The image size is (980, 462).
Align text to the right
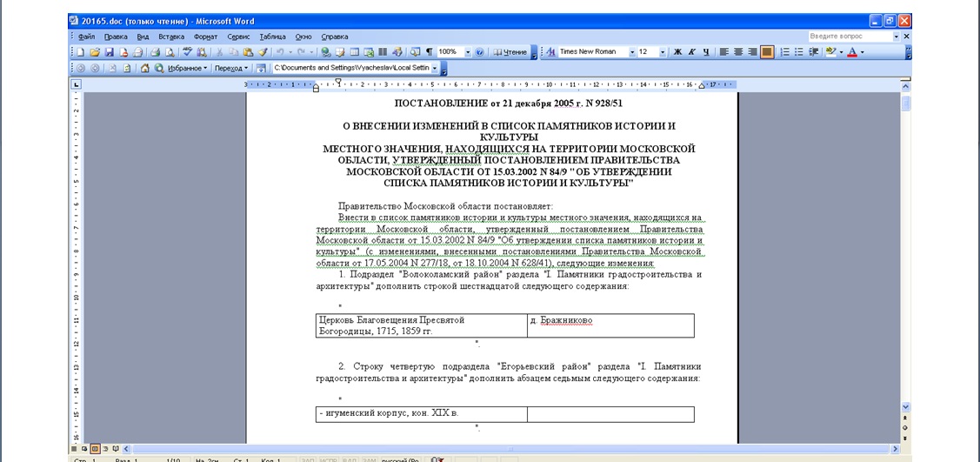752,52
